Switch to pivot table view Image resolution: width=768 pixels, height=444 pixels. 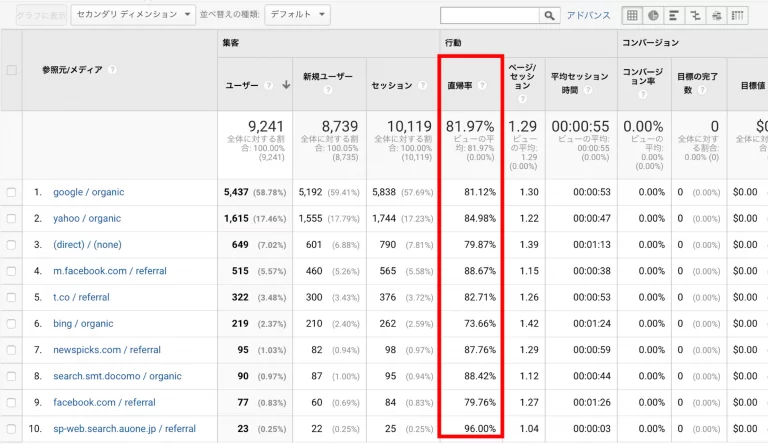[737, 16]
